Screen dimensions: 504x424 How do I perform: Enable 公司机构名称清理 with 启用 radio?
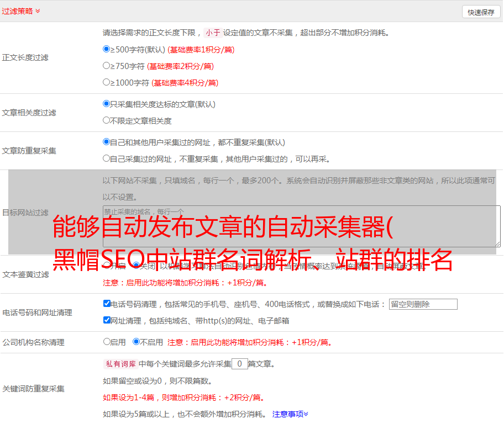[107, 342]
